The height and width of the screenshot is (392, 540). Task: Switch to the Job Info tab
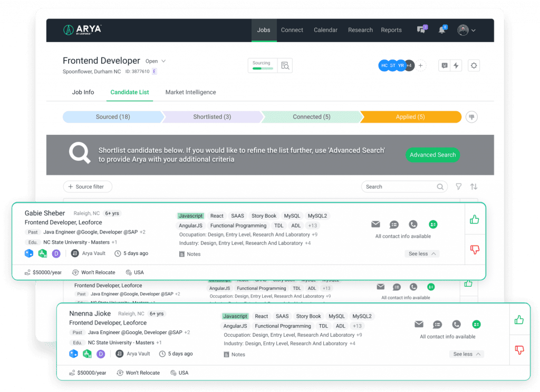click(83, 92)
